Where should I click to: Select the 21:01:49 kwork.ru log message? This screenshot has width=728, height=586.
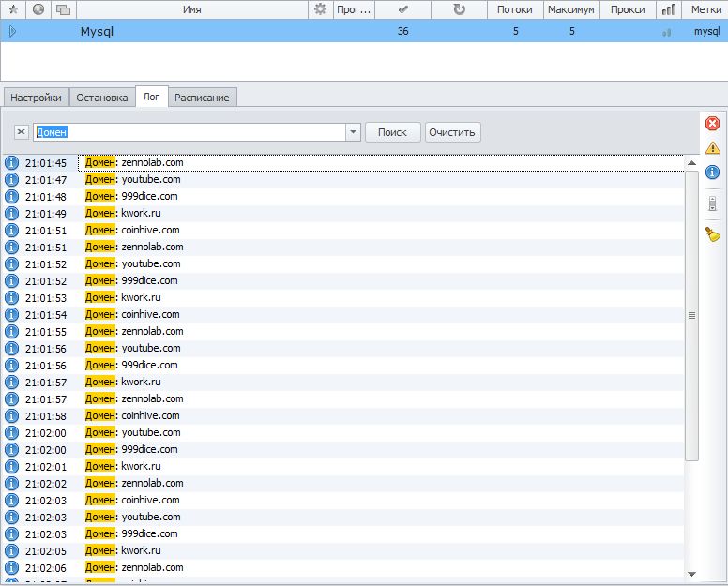(123, 213)
